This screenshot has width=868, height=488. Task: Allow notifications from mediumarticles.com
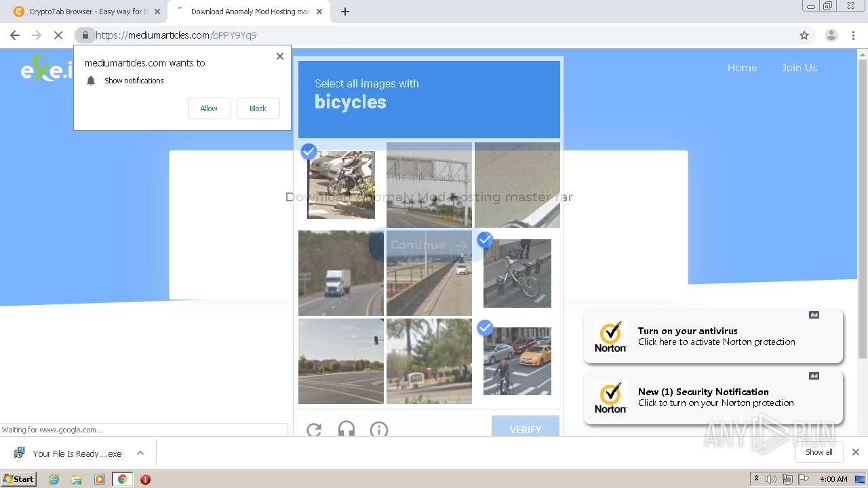point(209,108)
